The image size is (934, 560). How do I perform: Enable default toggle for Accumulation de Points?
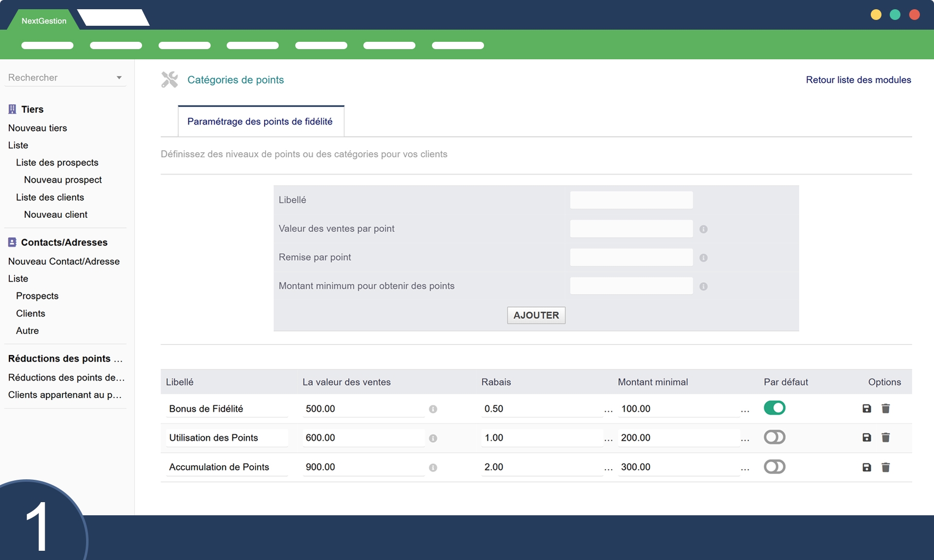pos(774,467)
